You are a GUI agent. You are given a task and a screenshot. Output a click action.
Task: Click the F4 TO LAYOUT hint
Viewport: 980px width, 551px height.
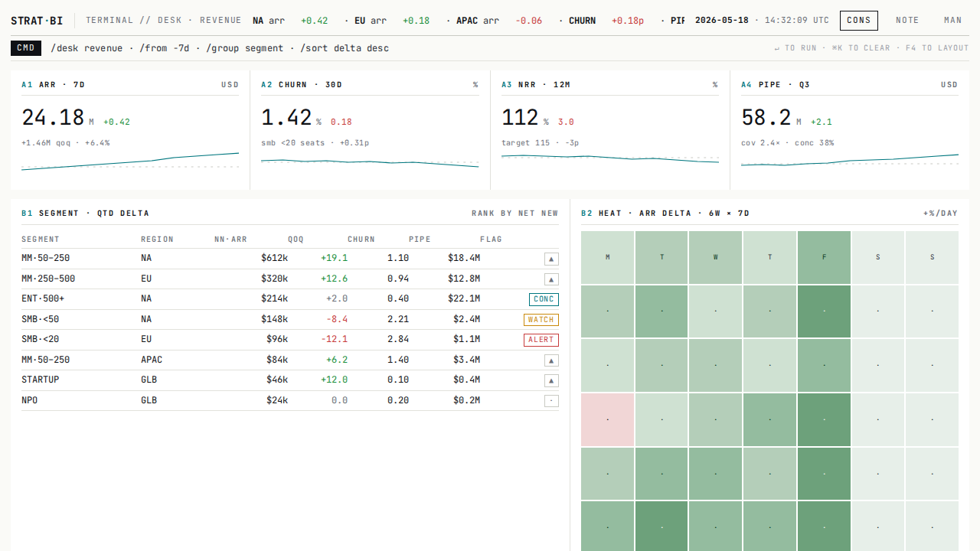[x=937, y=48]
